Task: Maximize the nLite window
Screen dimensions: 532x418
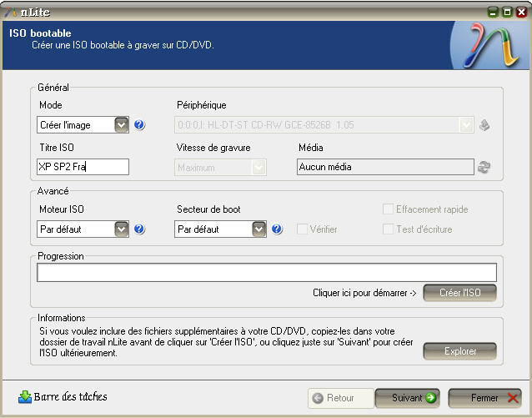Action: [x=507, y=13]
